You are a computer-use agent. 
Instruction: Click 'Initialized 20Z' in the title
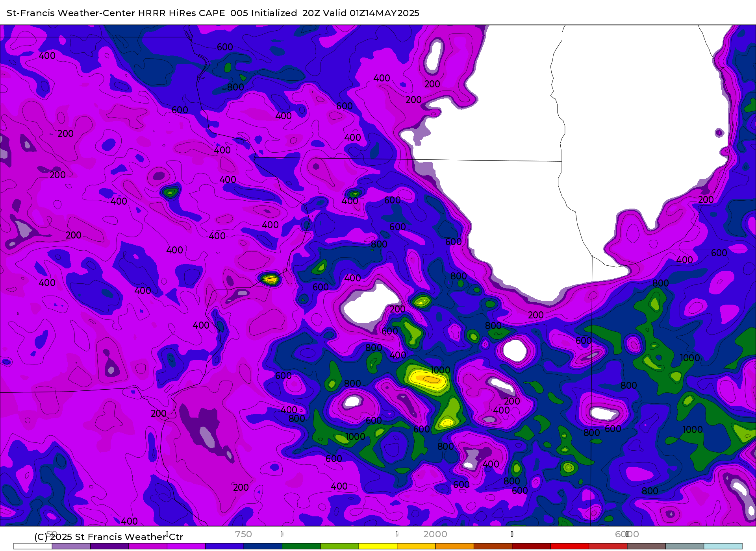point(286,13)
